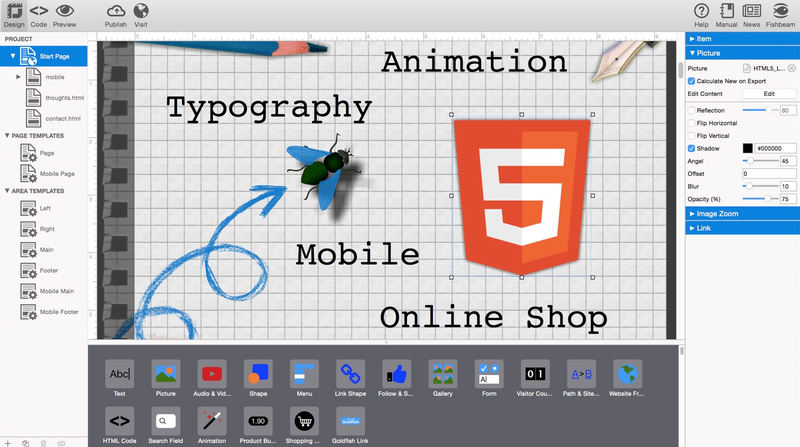Select thoughts.html in project tree
This screenshot has width=800, height=447.
click(55, 98)
